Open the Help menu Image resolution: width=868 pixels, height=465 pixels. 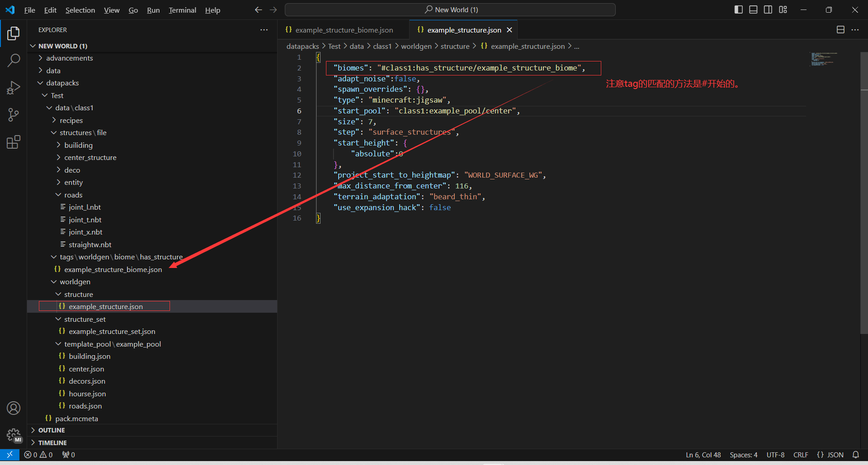coord(212,10)
